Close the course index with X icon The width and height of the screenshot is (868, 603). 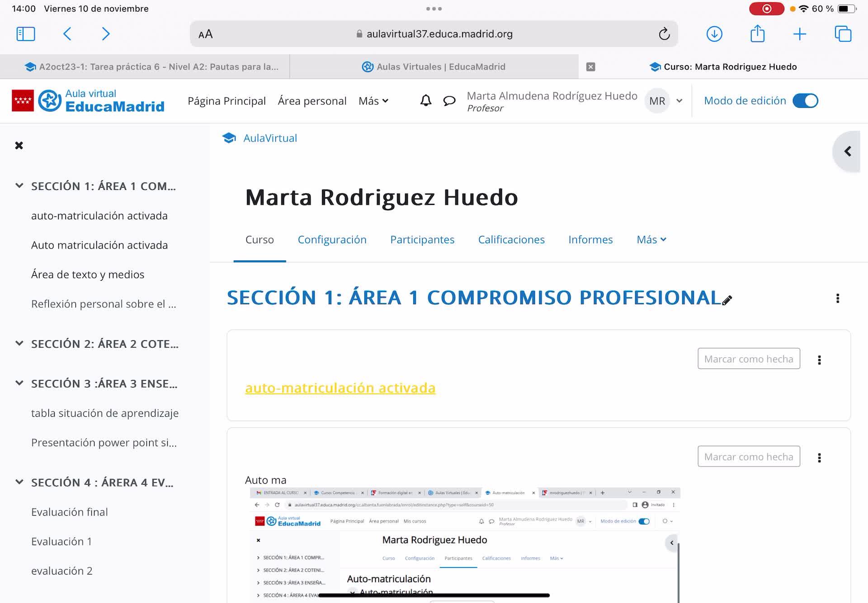[19, 146]
